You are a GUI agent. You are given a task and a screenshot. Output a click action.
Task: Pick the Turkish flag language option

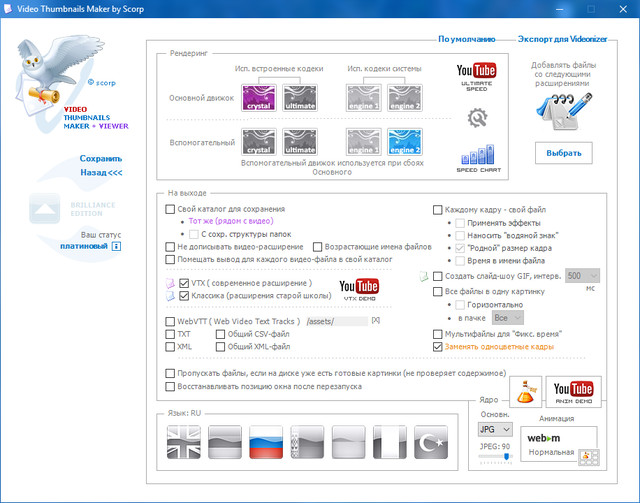tap(432, 442)
